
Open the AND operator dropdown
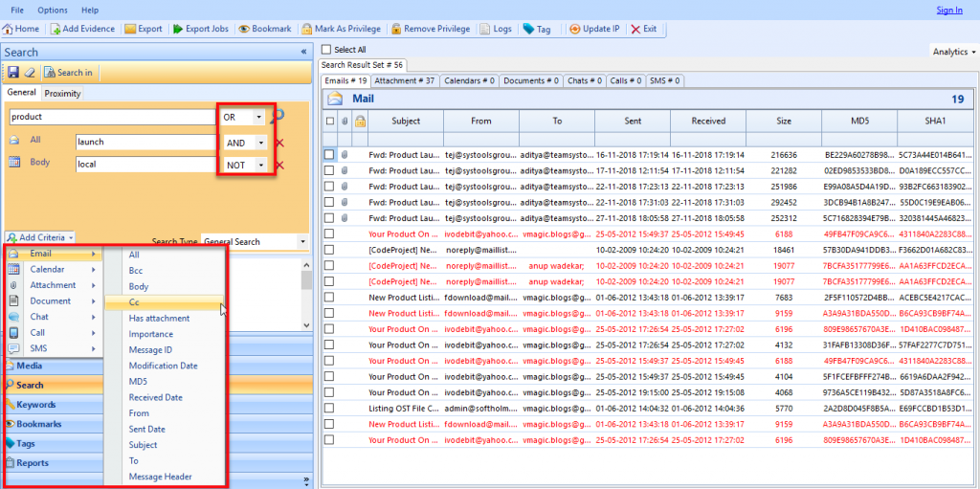[x=261, y=143]
